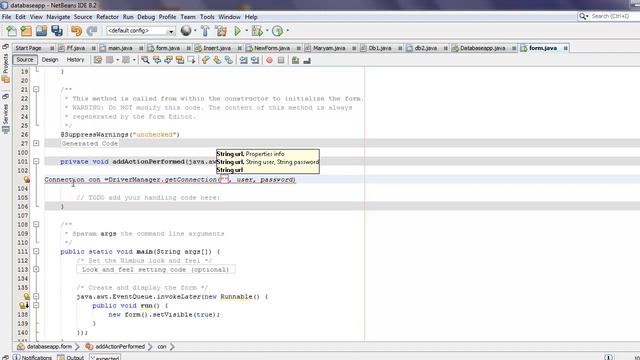The width and height of the screenshot is (640, 360).
Task: Click the New File toolbar icon
Action: pos(11,31)
